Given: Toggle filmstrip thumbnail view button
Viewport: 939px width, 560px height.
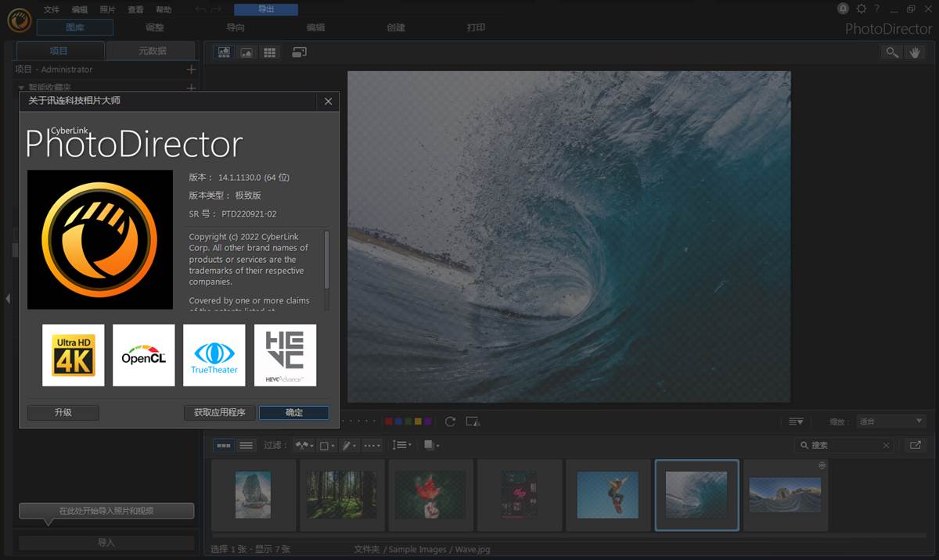Looking at the screenshot, I should 224,445.
